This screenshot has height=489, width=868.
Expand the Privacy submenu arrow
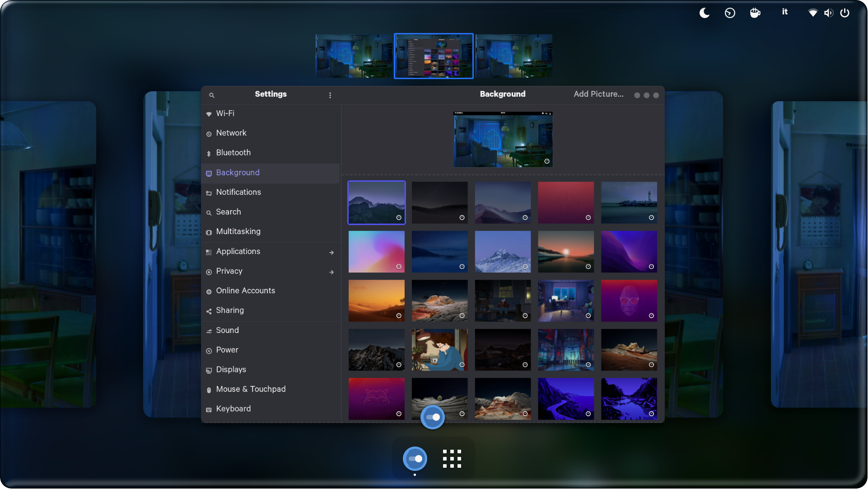click(x=331, y=272)
